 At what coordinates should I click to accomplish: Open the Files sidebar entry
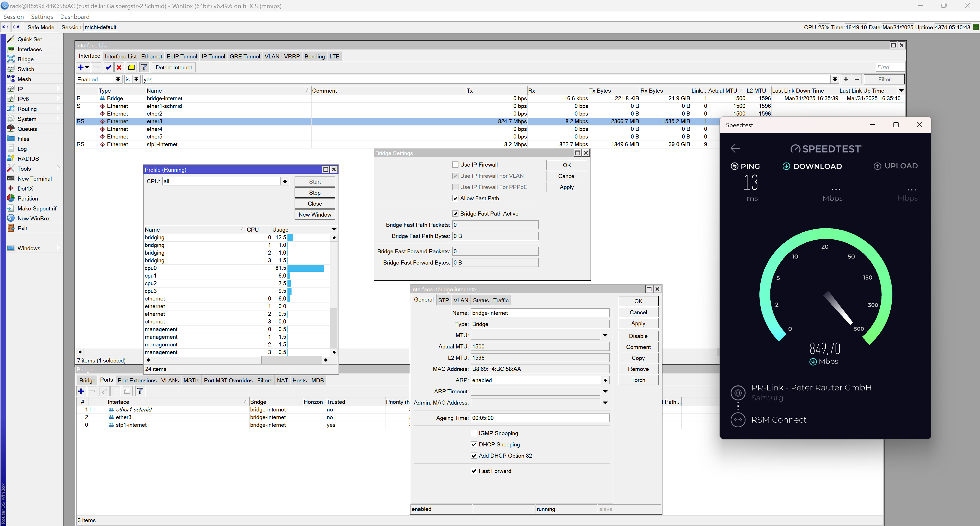(23, 139)
